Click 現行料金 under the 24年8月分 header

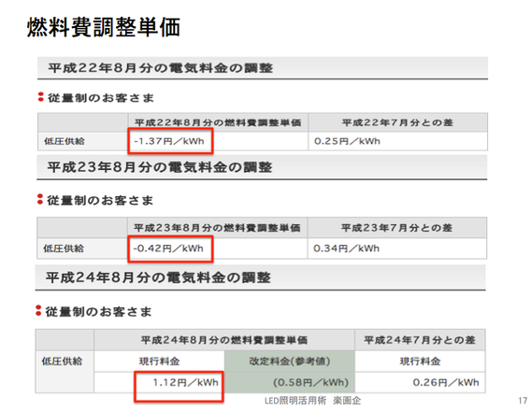point(160,361)
